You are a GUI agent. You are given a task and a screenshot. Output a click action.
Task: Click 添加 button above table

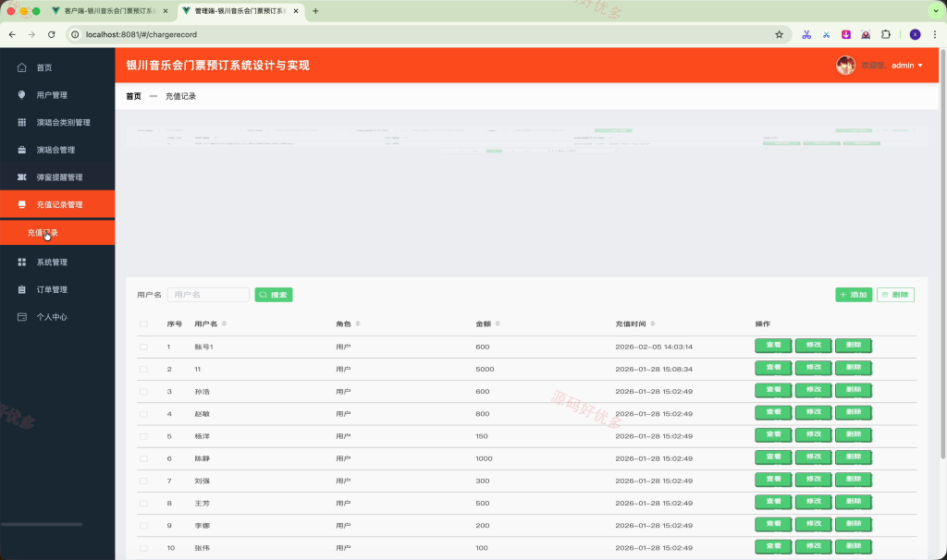[854, 295]
